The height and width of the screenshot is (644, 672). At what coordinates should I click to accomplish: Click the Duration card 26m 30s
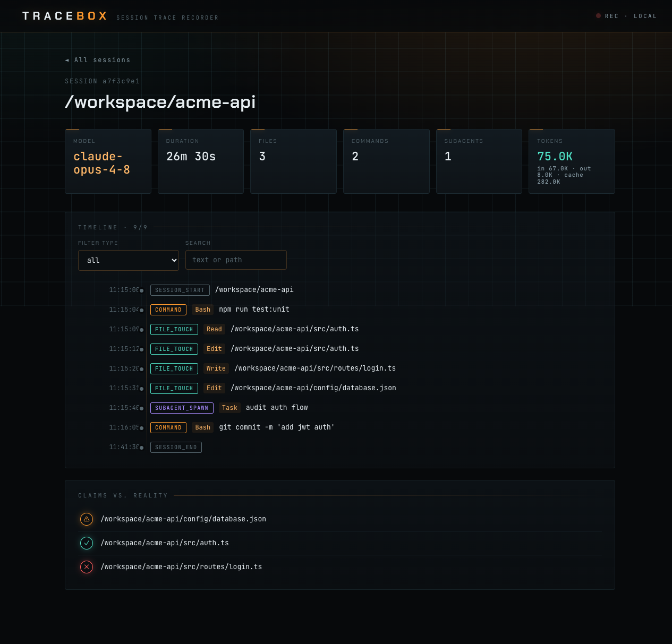pyautogui.click(x=201, y=161)
